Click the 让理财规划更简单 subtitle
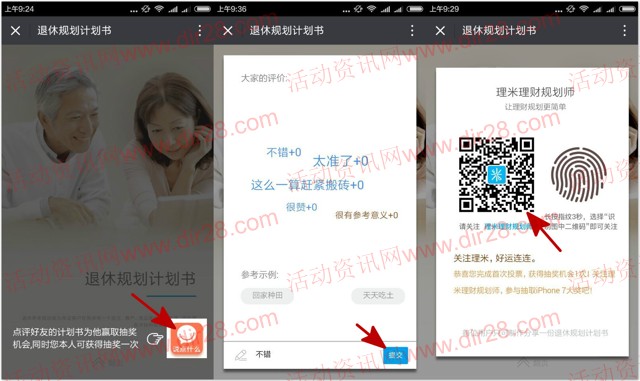This screenshot has width=640, height=381. coord(535,107)
